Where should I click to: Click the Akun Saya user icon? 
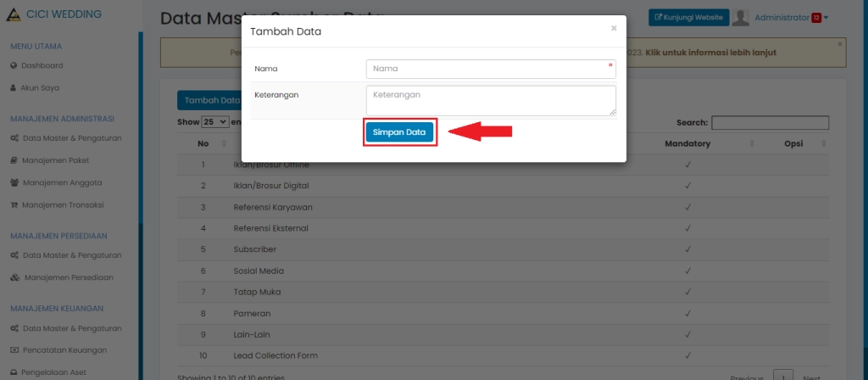14,88
